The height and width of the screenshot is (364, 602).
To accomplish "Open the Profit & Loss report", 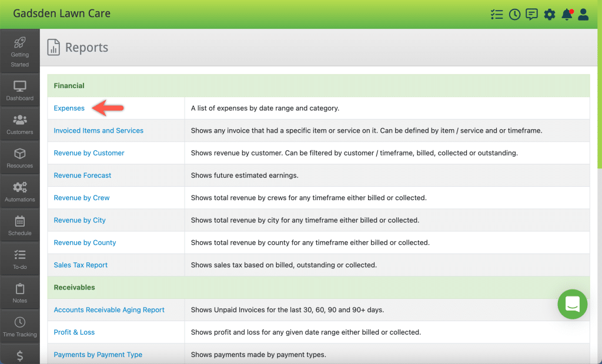I will click(74, 332).
